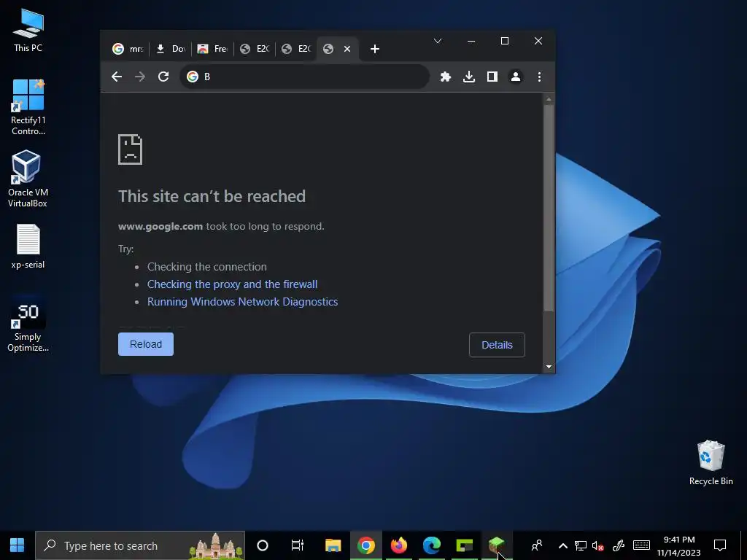Screen dimensions: 747x560
Task: Open Task View in the taskbar
Action: (298, 545)
